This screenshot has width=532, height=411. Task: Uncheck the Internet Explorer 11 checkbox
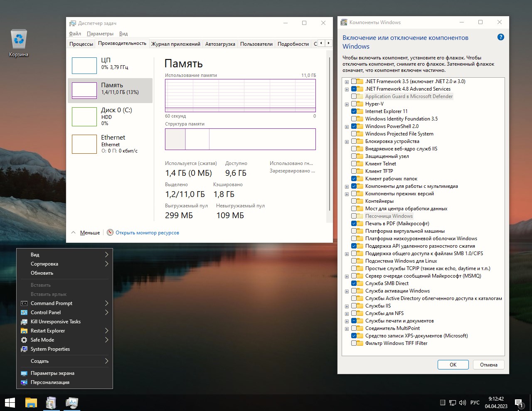(x=354, y=111)
